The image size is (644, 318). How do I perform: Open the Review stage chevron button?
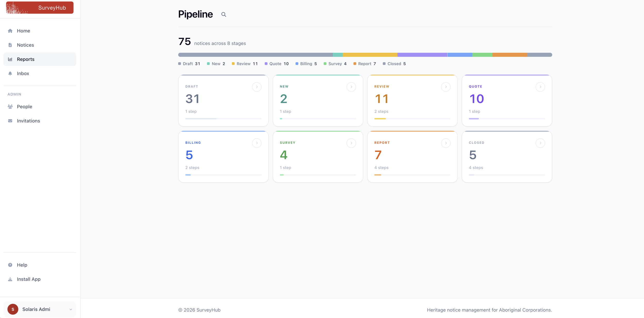coord(446,87)
